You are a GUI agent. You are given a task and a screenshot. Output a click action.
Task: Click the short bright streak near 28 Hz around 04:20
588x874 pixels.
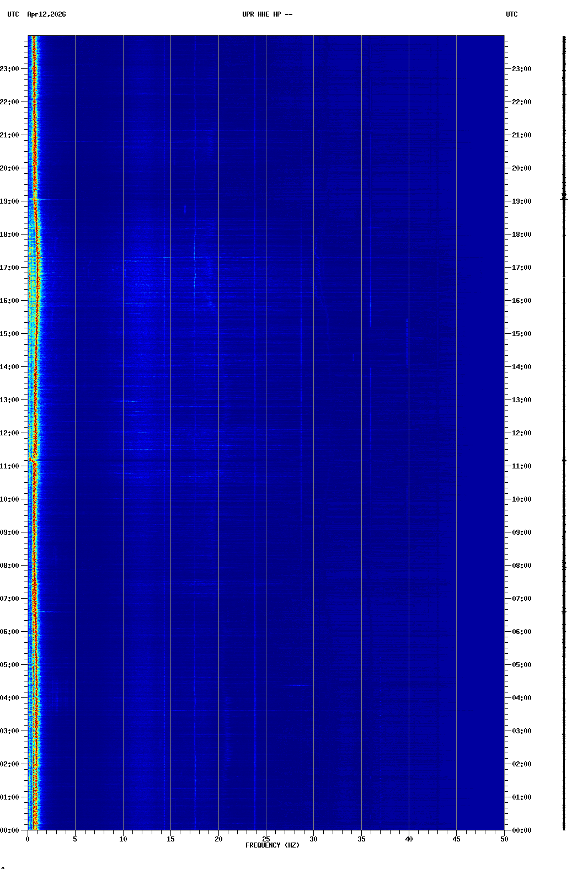pyautogui.click(x=298, y=685)
